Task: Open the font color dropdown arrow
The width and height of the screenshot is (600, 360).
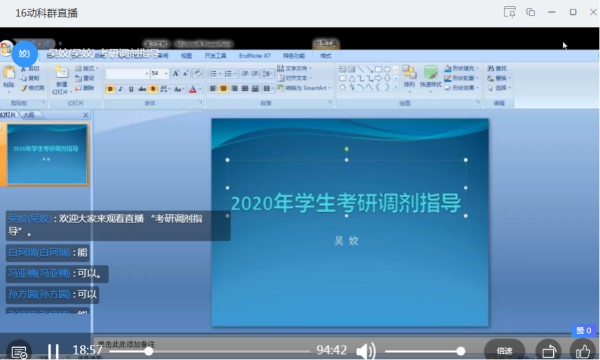Action: (200, 89)
